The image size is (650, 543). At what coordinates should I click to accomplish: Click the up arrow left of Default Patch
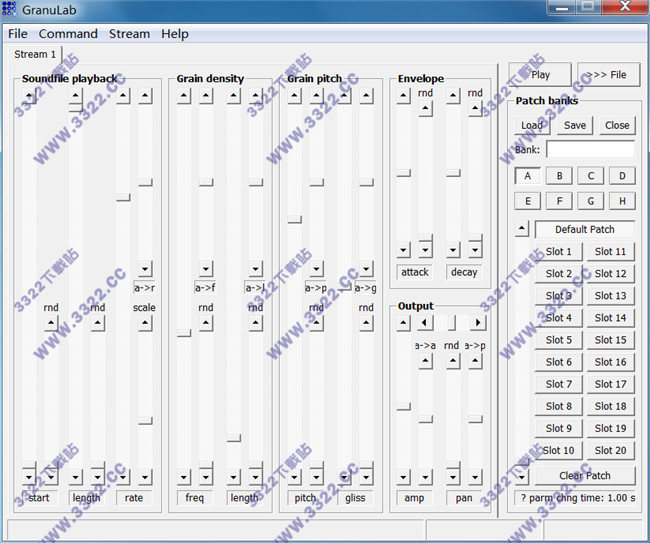(x=522, y=228)
